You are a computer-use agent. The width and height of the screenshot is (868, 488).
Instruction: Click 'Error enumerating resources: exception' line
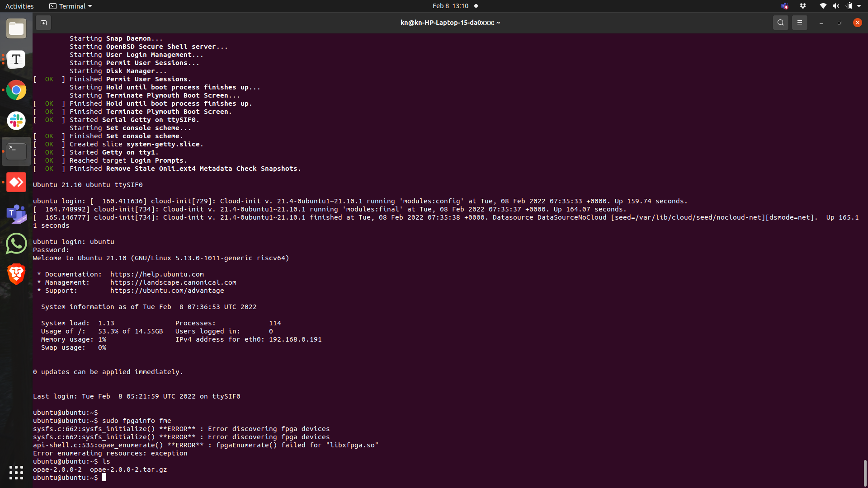pos(110,453)
